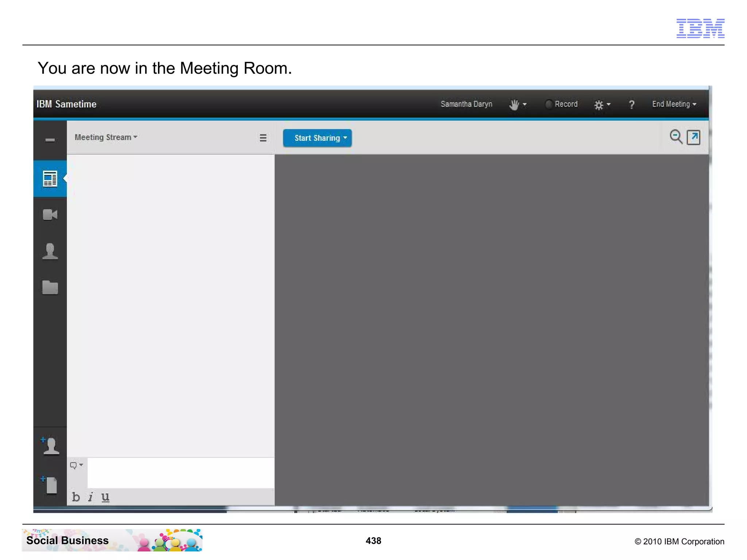Open the raise hand menu

(x=518, y=105)
